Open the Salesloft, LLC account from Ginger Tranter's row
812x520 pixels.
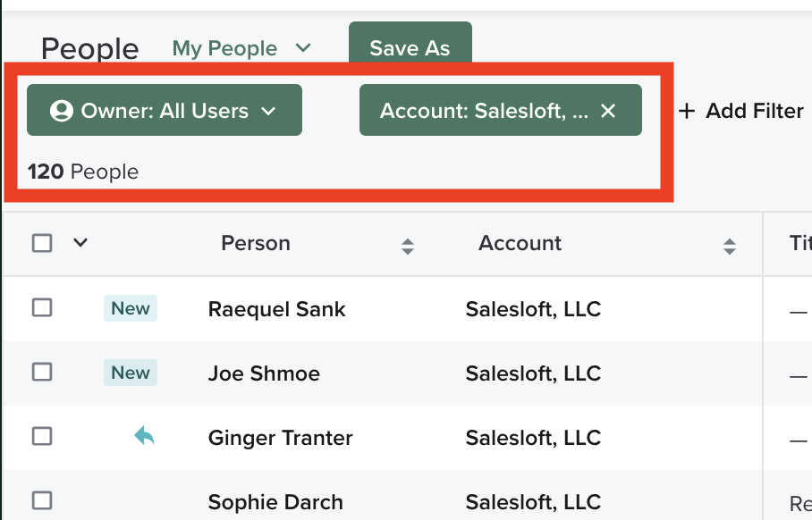tap(533, 437)
